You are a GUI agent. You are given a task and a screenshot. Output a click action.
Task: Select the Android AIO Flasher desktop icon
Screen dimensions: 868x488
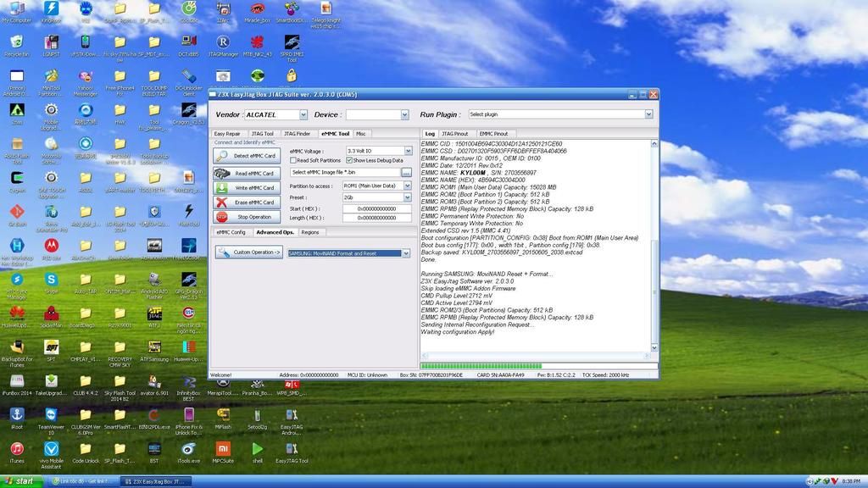(x=154, y=286)
